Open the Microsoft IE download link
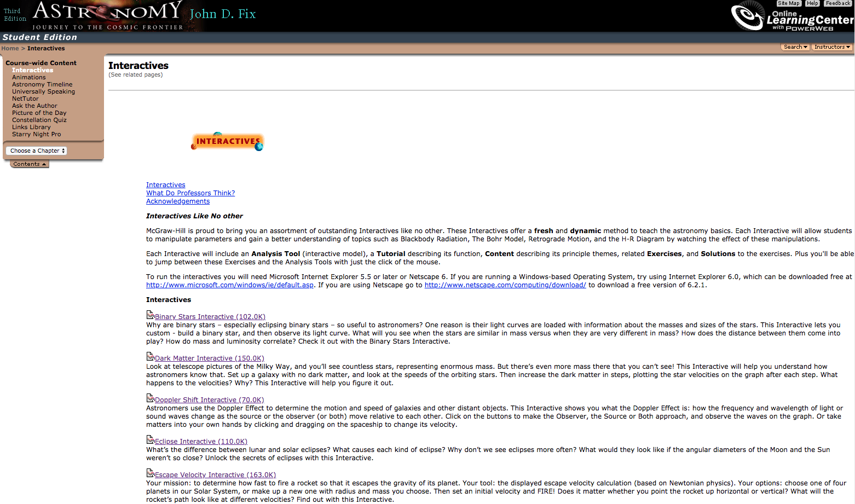The image size is (855, 504). [230, 285]
